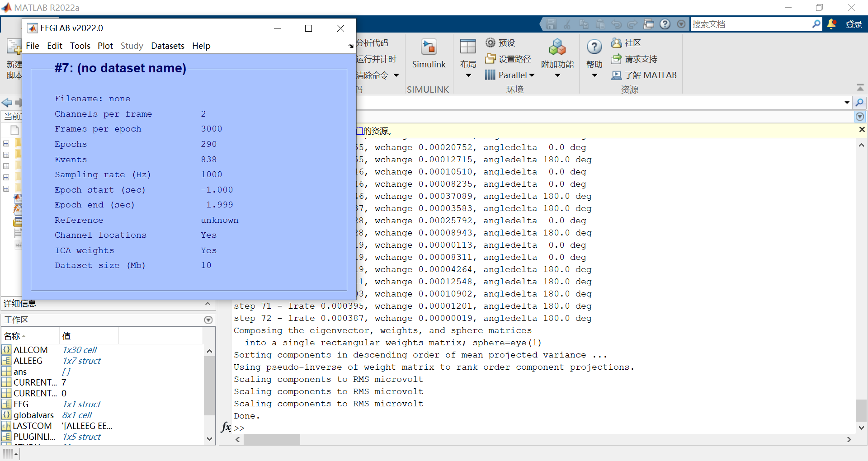Click the command window vertical scrollbar thumb
This screenshot has height=461, width=868.
tap(861, 410)
